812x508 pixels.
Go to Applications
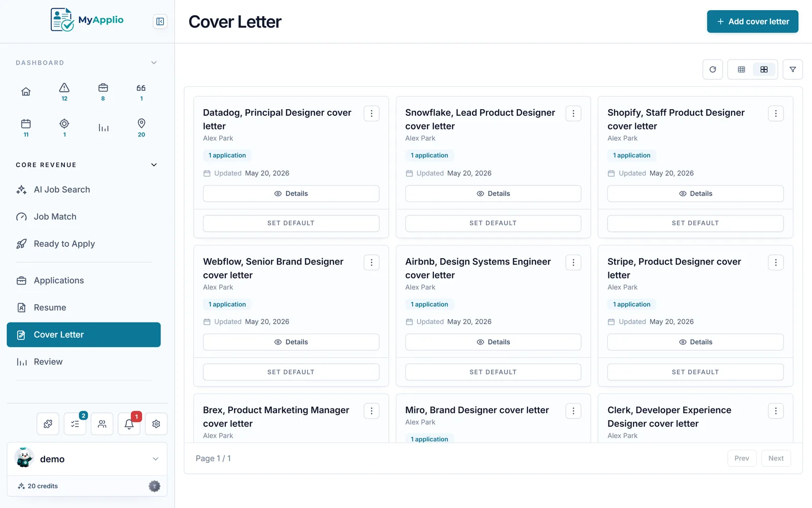tap(84, 280)
